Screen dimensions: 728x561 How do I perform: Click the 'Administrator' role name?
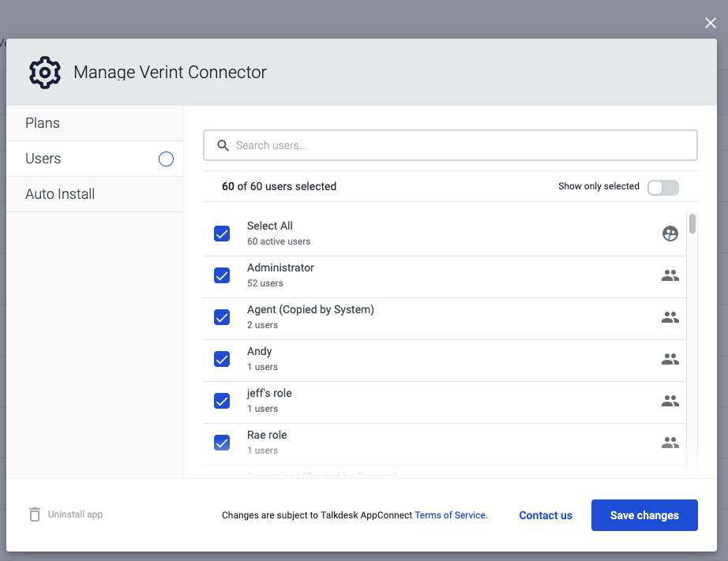coord(280,267)
